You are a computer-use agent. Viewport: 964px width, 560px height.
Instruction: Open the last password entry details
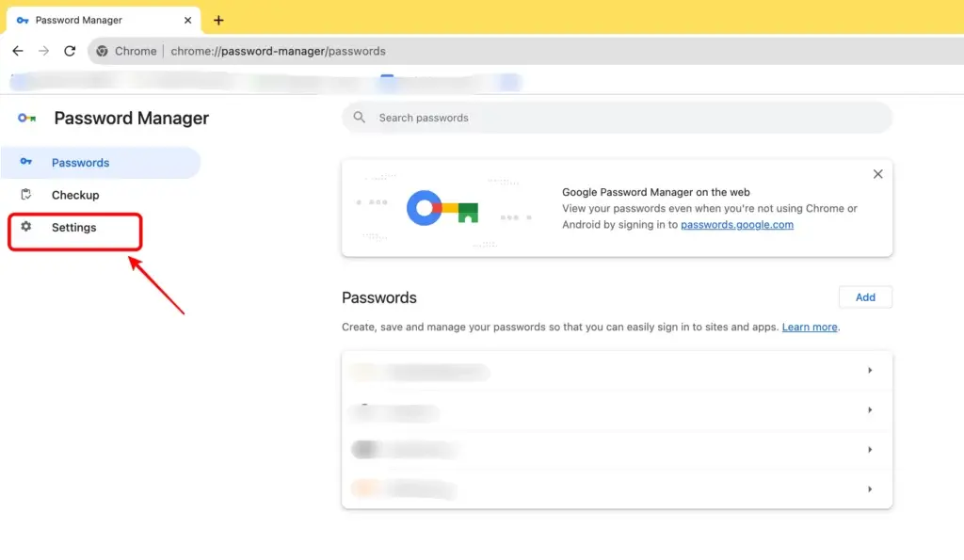coord(870,488)
